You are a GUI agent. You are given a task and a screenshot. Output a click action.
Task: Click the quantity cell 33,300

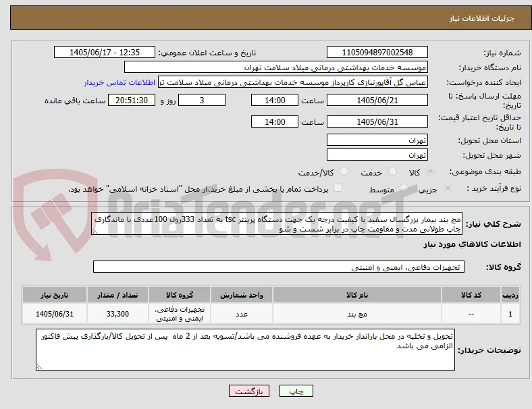(x=117, y=314)
